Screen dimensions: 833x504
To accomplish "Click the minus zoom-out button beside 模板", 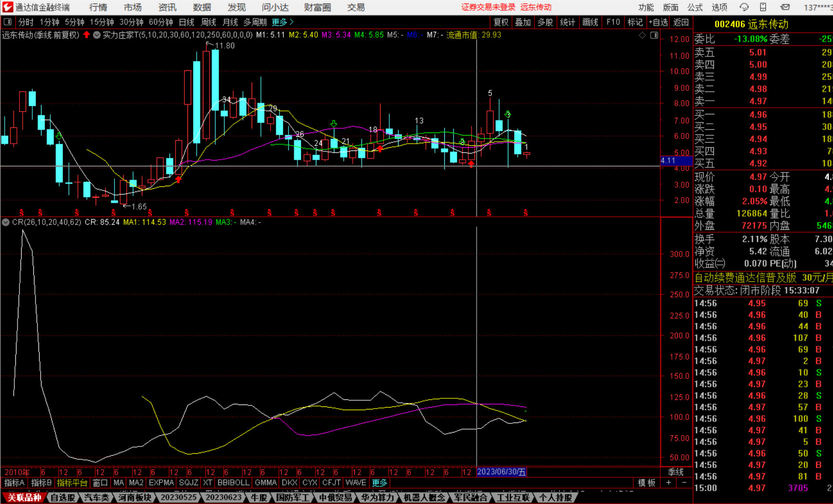I will tap(684, 483).
